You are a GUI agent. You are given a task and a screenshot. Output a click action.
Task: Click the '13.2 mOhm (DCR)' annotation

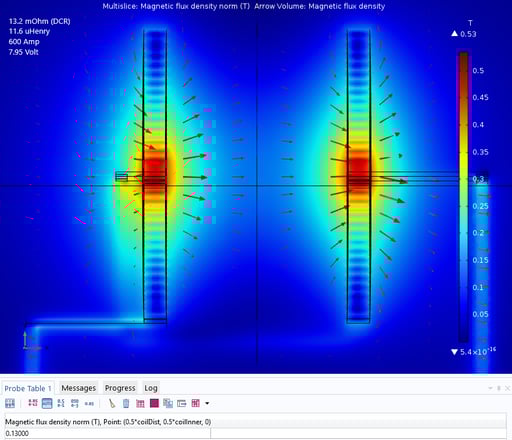click(x=39, y=21)
